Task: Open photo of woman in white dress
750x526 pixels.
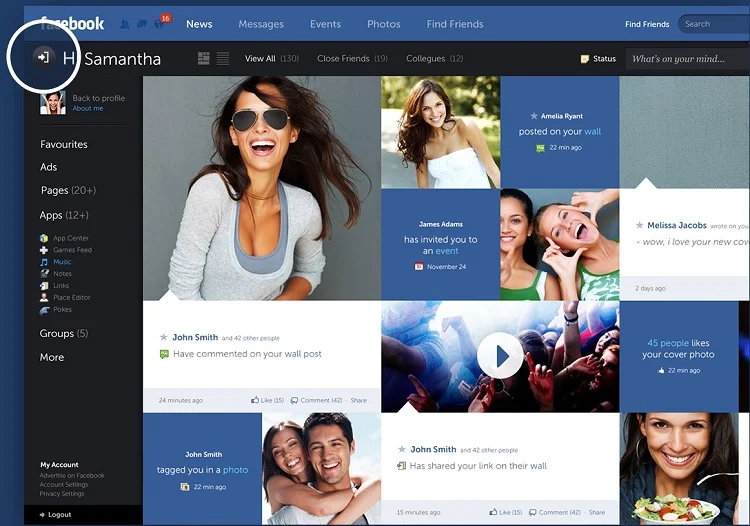Action: click(441, 132)
